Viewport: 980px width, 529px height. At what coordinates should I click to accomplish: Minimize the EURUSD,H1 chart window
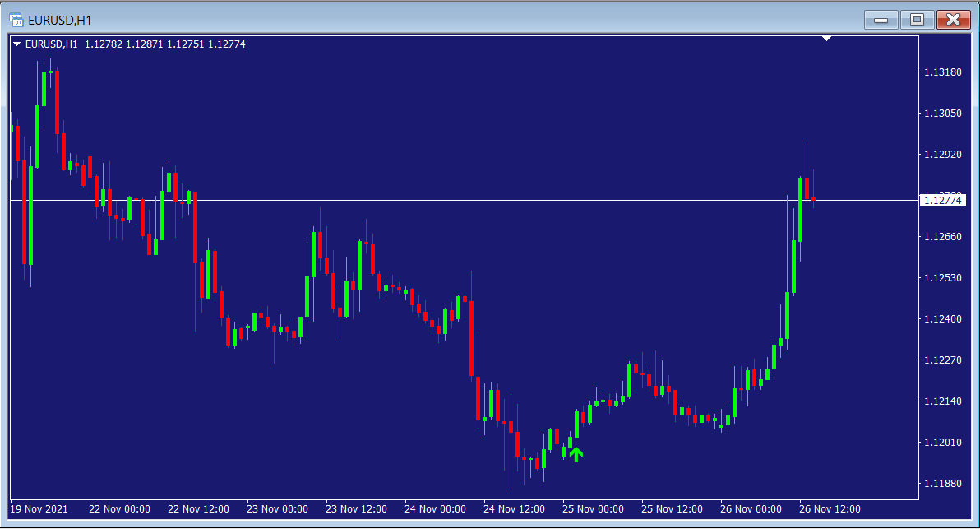(881, 19)
